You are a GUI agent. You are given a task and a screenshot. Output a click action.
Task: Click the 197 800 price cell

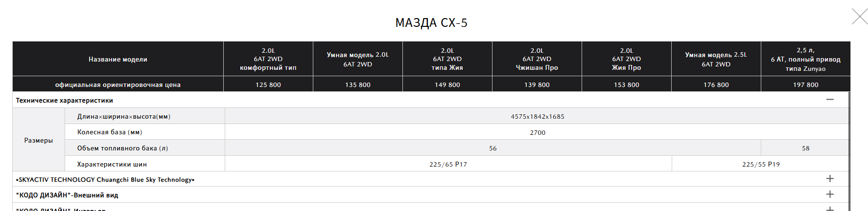[x=806, y=84]
